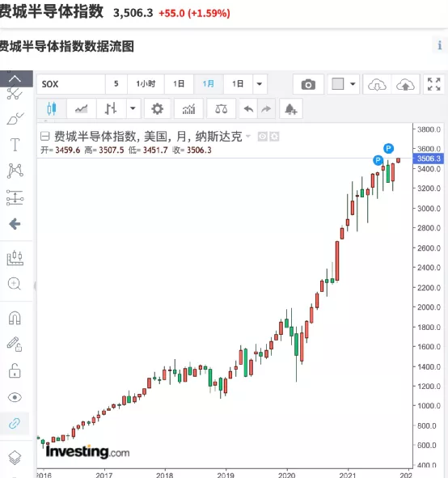
Task: Click the 开= 3459.6 open value
Action: (61, 150)
